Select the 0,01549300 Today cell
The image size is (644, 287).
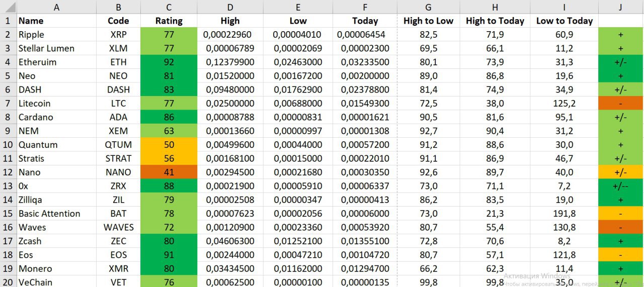tap(365, 104)
